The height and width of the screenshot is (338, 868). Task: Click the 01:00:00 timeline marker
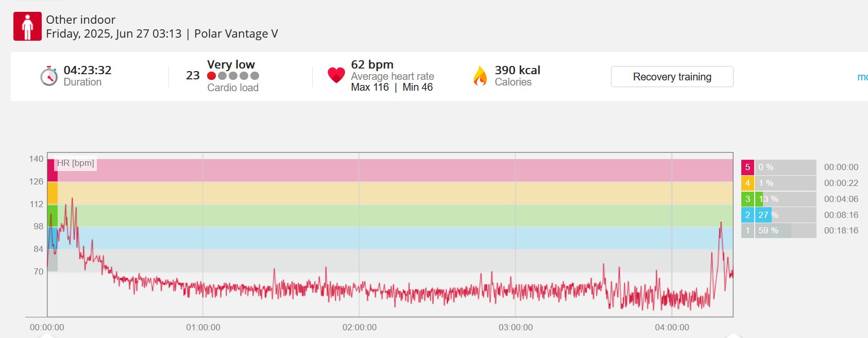pyautogui.click(x=203, y=327)
